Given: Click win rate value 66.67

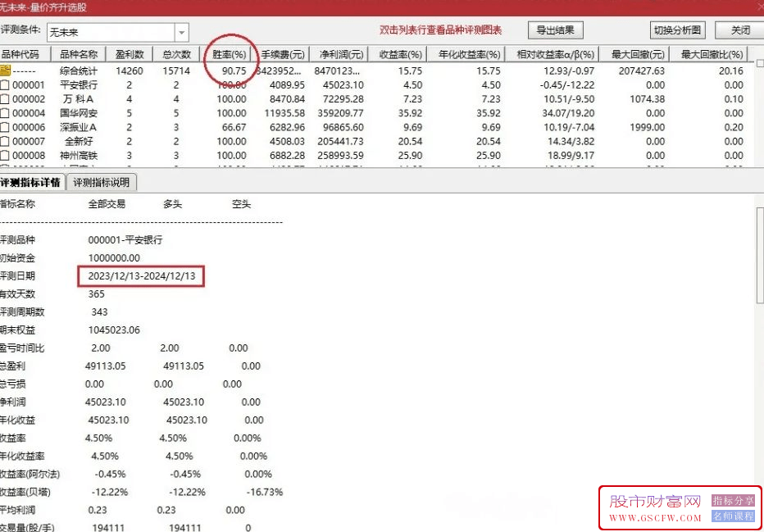Looking at the screenshot, I should tap(234, 127).
